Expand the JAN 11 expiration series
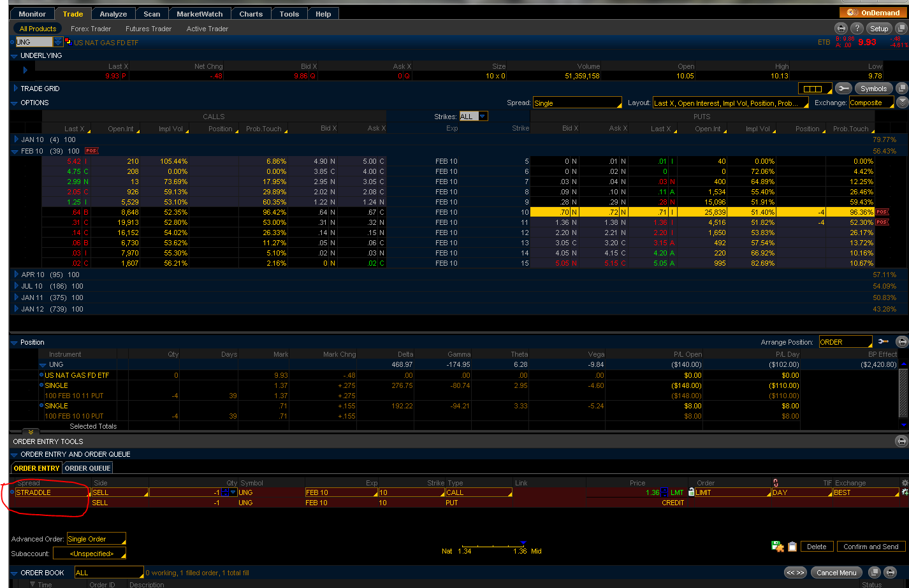The height and width of the screenshot is (588, 909). (17, 298)
